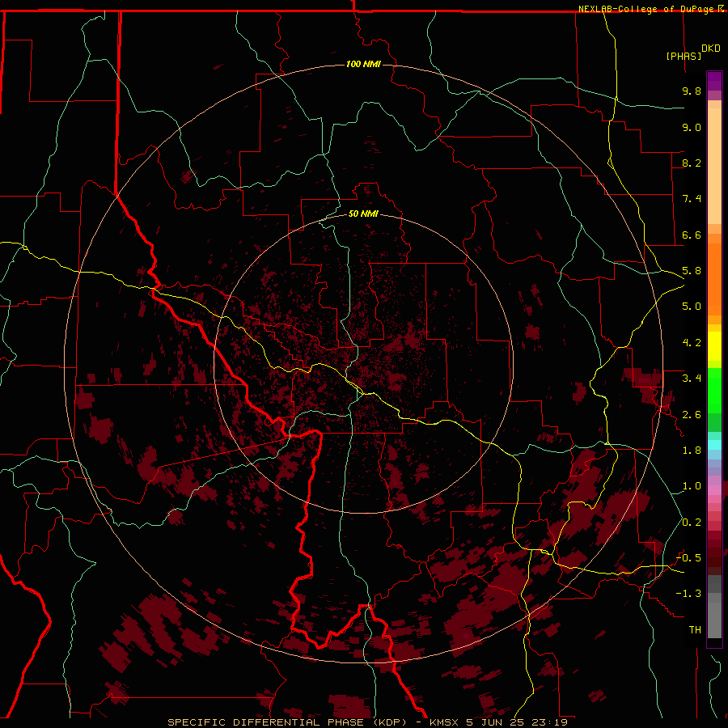Click the 1.8 scale value
728x728 pixels.
point(692,451)
